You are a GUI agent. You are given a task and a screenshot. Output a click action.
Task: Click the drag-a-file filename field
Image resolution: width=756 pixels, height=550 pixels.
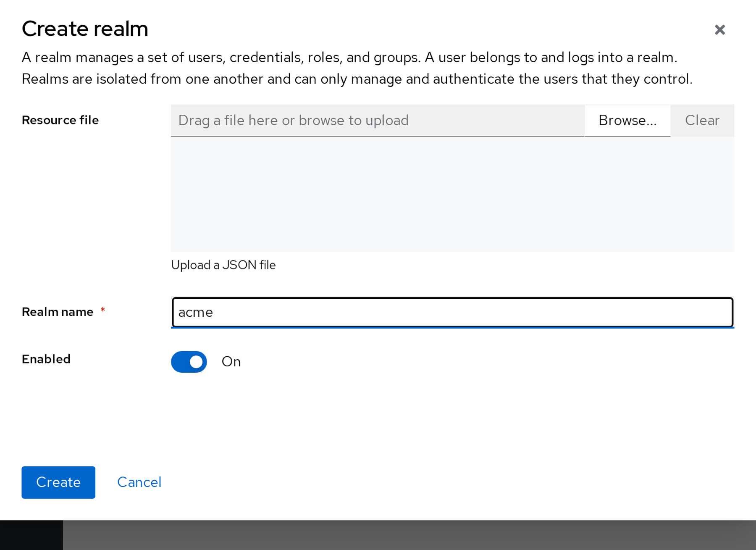pyautogui.click(x=378, y=121)
